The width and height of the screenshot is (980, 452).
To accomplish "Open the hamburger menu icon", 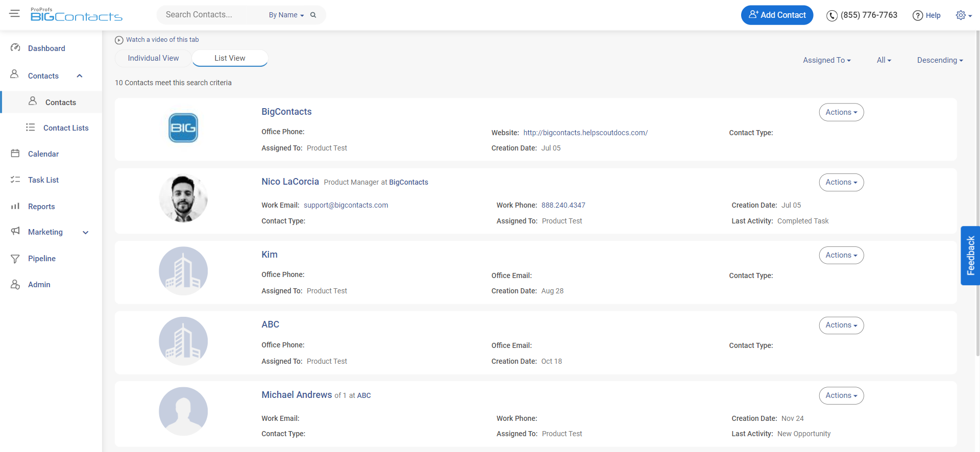I will [15, 14].
